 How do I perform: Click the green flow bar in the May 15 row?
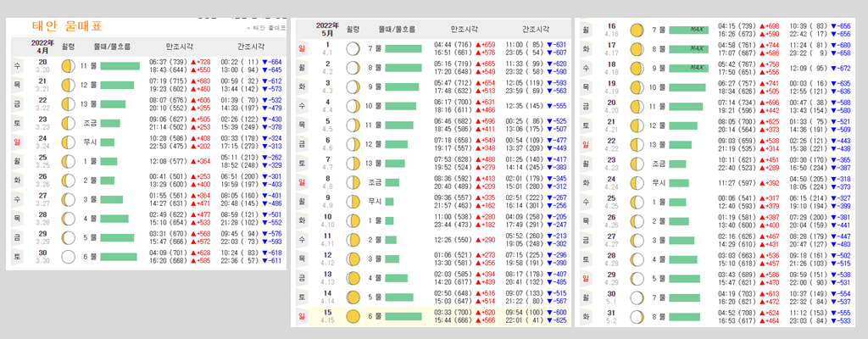click(403, 317)
